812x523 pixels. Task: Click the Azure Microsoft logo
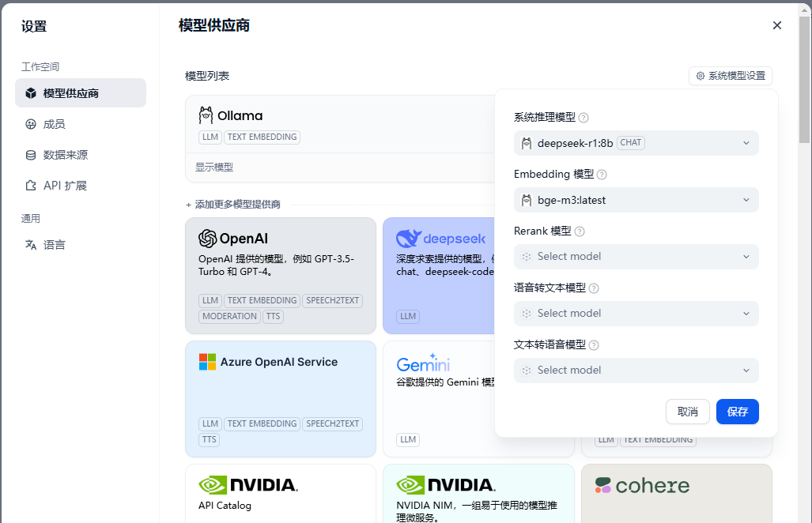click(208, 362)
